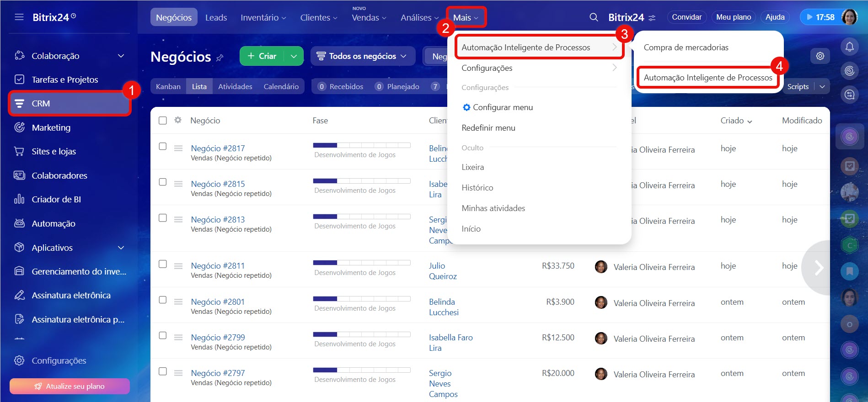
Task: Click the Convidar button
Action: click(686, 17)
